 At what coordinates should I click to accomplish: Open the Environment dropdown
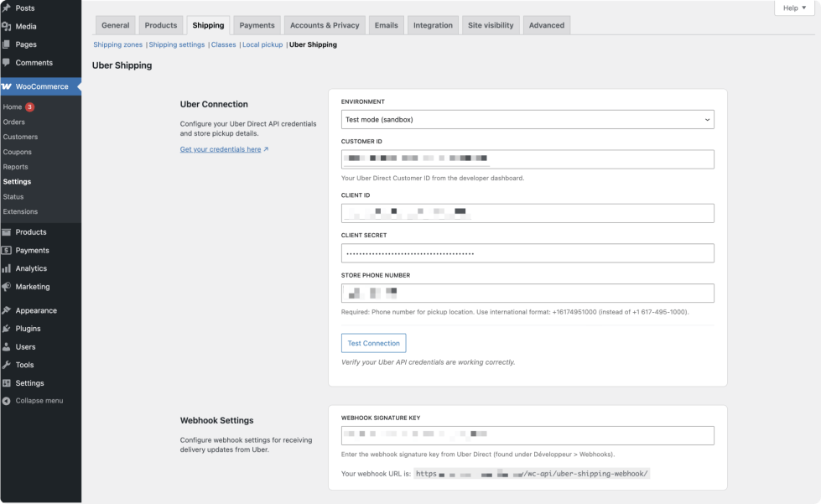point(527,120)
